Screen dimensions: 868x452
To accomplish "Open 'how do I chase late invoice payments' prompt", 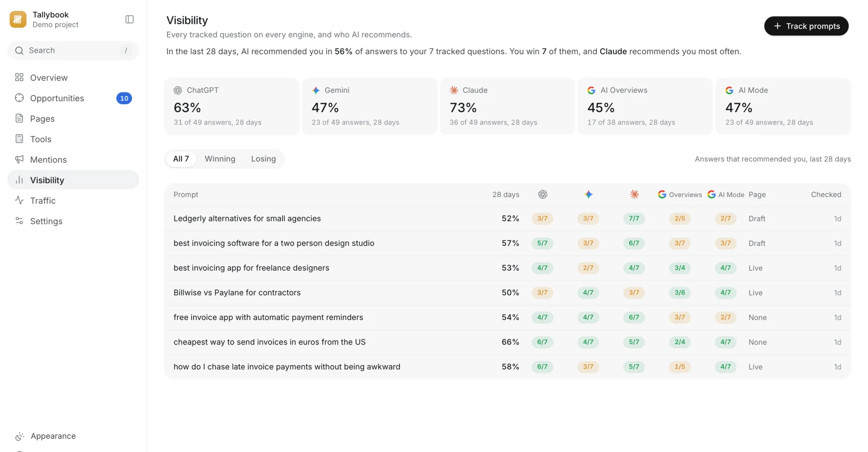I will click(x=508, y=367).
